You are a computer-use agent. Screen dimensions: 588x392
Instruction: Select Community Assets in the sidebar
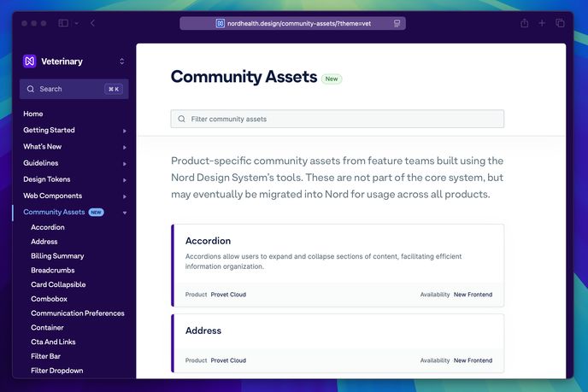(x=54, y=212)
